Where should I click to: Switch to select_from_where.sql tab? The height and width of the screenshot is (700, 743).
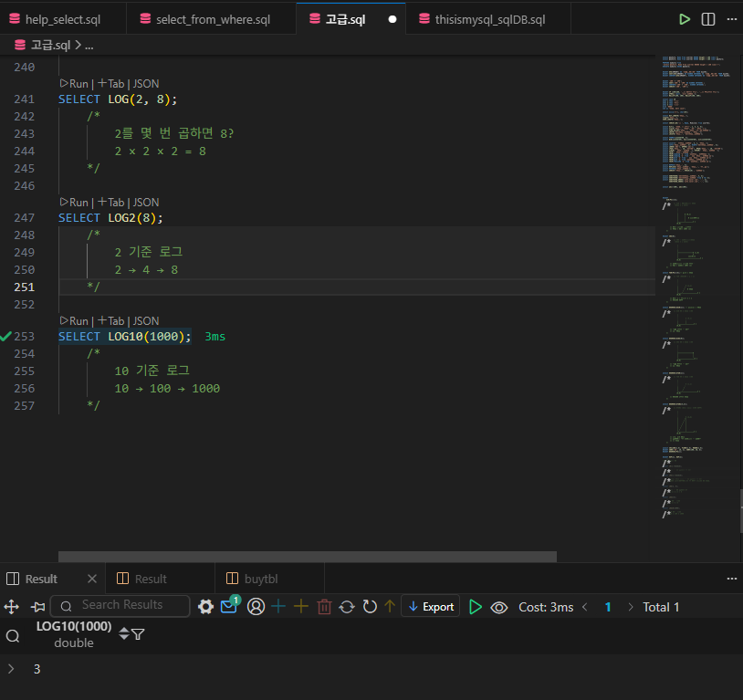point(213,19)
